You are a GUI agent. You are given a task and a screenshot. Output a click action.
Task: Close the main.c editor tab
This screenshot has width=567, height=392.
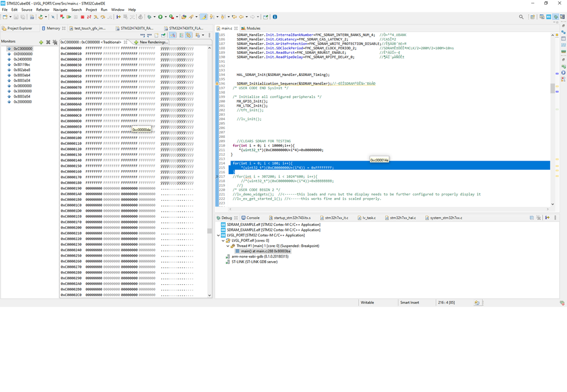click(x=236, y=28)
